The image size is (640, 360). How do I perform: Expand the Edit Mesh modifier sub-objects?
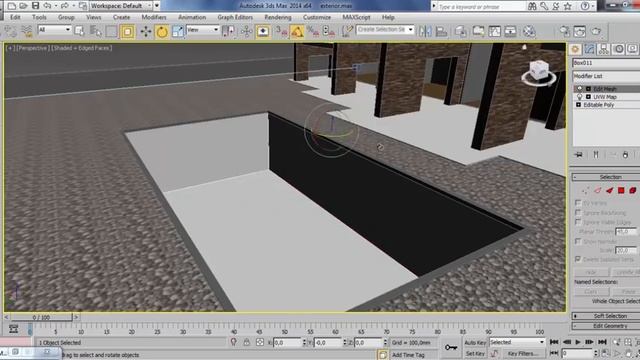point(588,89)
